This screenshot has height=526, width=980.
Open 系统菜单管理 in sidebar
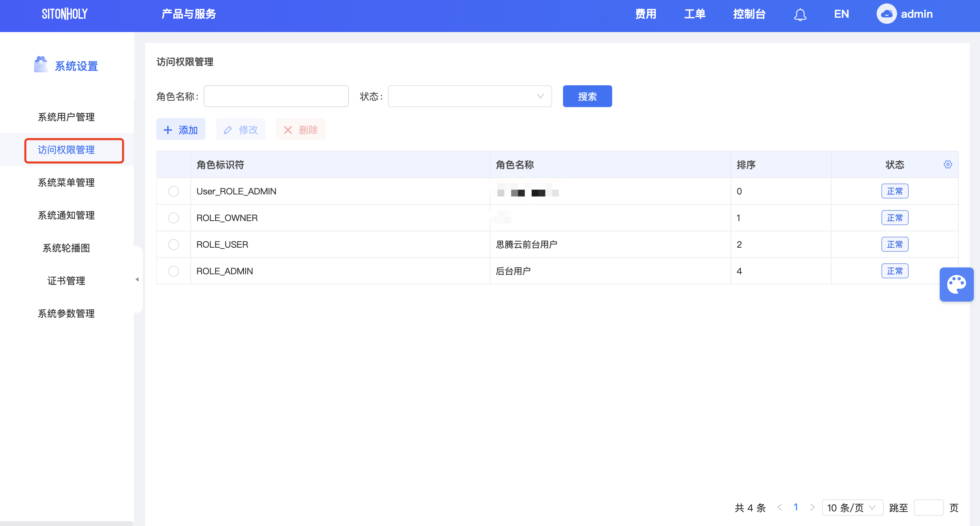coord(66,182)
